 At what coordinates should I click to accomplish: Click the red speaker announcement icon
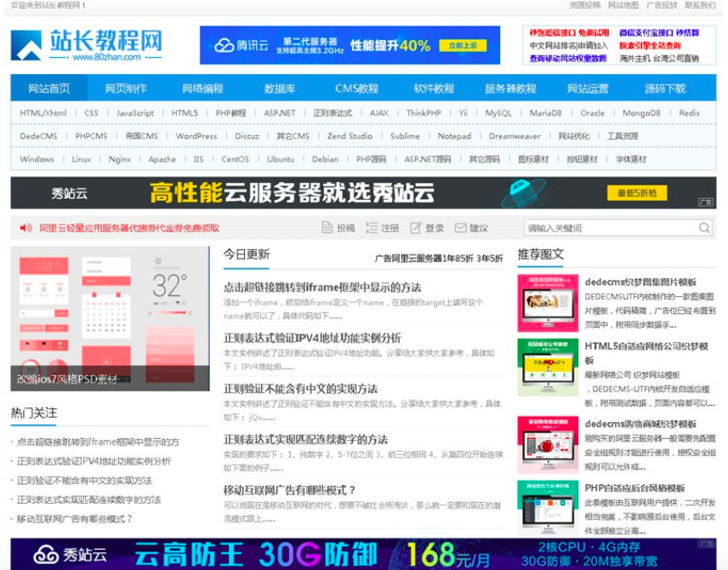[26, 228]
